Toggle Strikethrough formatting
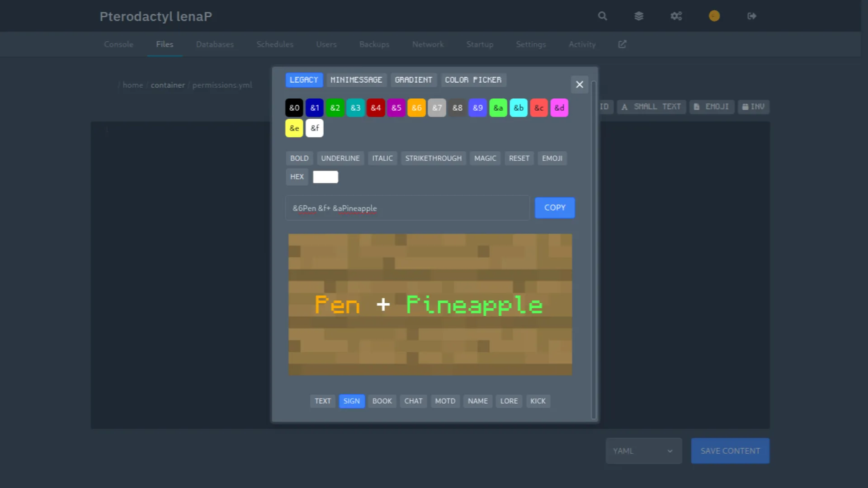868x488 pixels. [433, 158]
